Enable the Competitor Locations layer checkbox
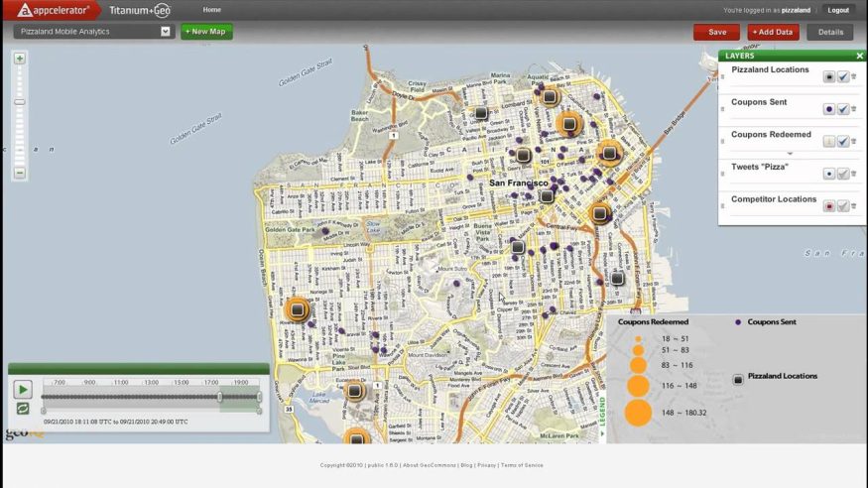The width and height of the screenshot is (868, 488). pyautogui.click(x=843, y=206)
